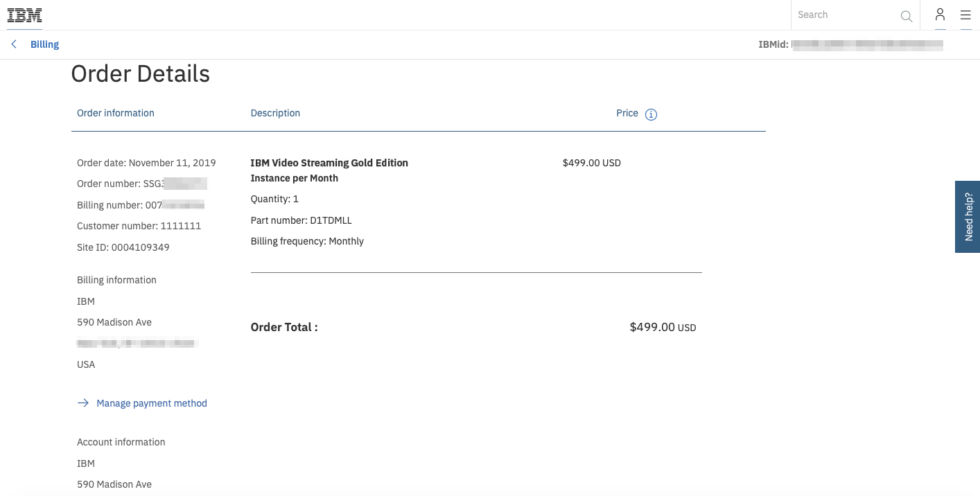Click the search magnifier icon
Screen dimensions: 980x496
(906, 16)
